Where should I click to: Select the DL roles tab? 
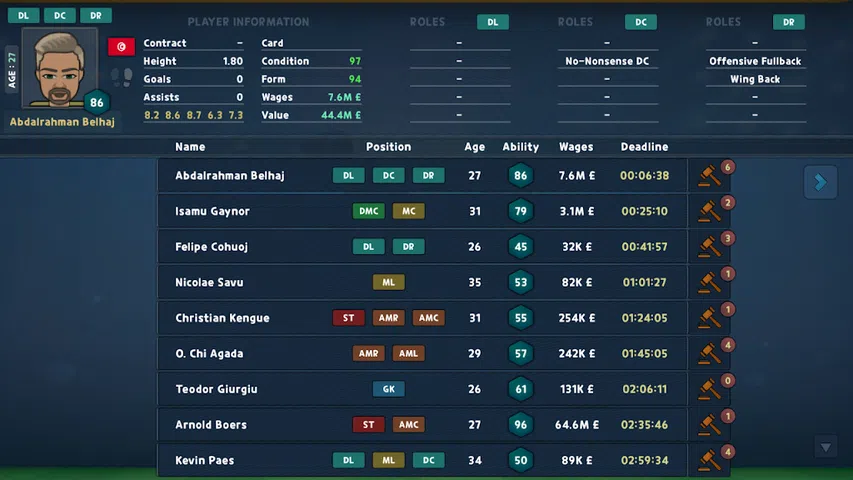[492, 22]
